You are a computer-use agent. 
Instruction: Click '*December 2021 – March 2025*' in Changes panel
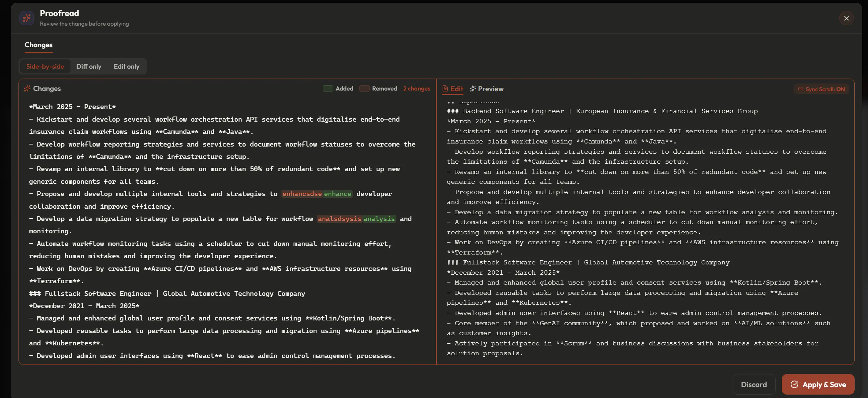tap(84, 306)
